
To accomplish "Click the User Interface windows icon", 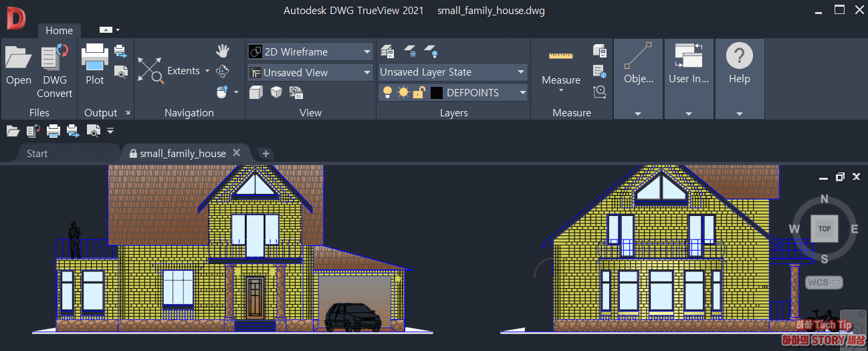I will [x=689, y=55].
